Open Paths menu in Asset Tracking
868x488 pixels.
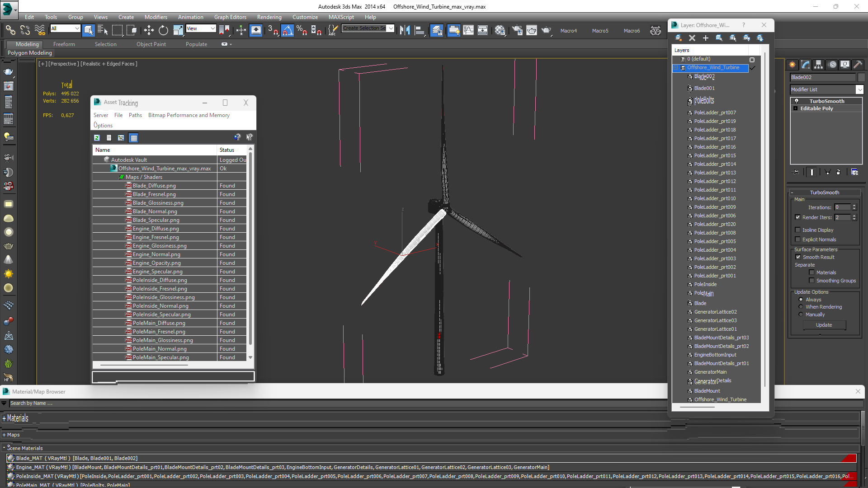tap(135, 115)
